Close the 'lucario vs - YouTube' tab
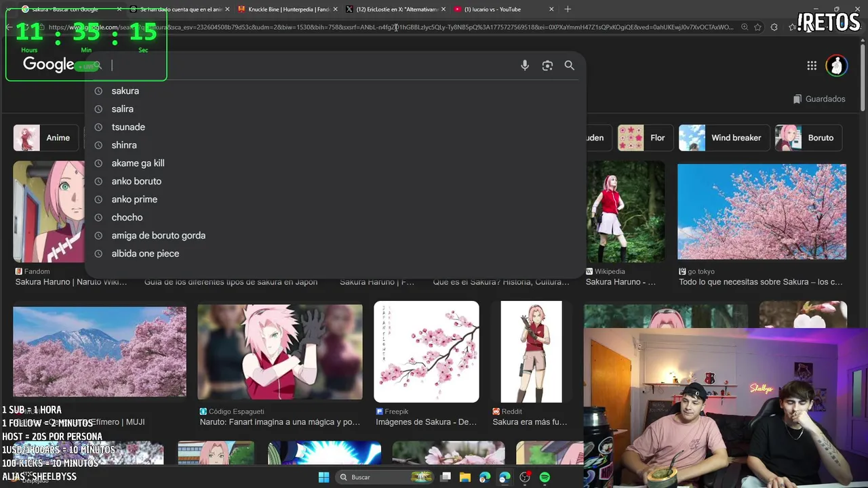This screenshot has height=488, width=868. tap(551, 9)
